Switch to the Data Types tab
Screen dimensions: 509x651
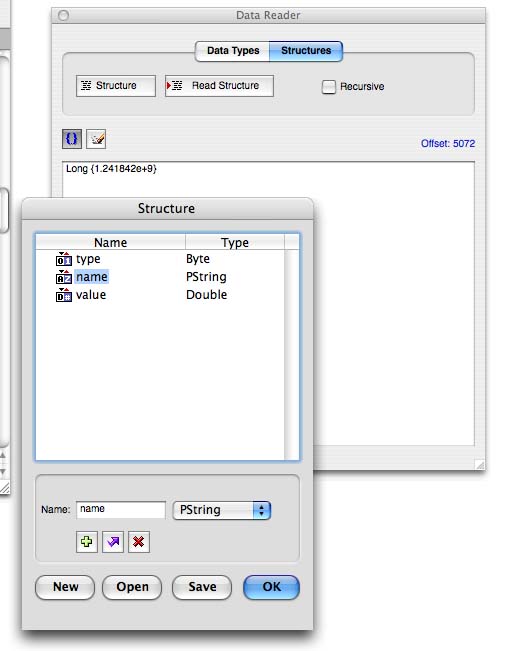(232, 51)
